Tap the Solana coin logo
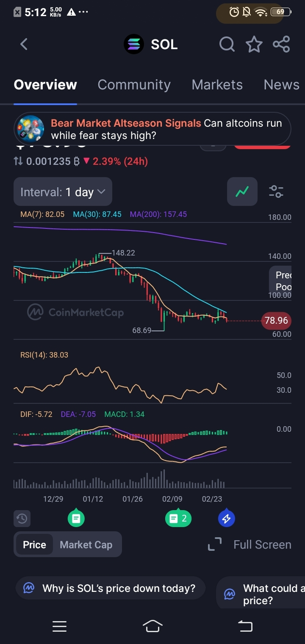Screen dimensions: 305x644 134,44
